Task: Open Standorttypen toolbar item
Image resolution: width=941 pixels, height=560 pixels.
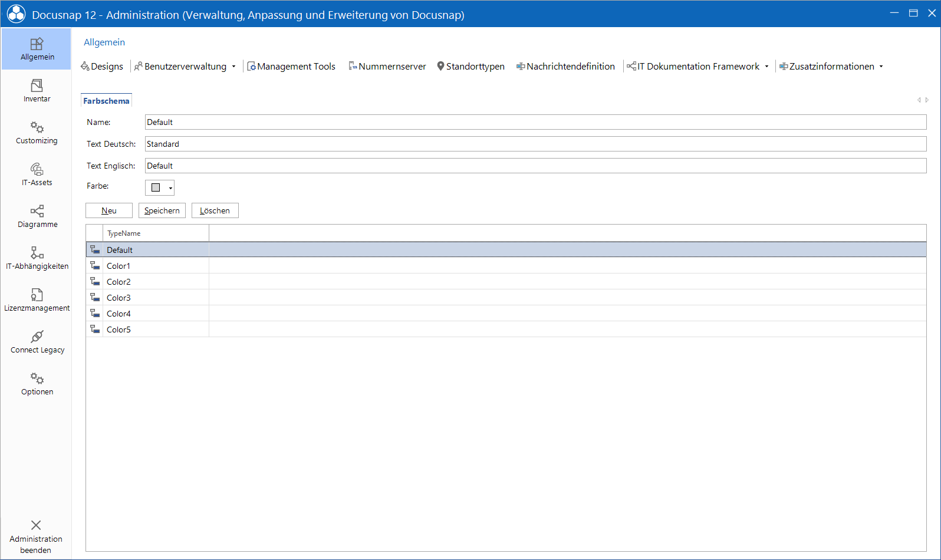Action: (x=470, y=67)
